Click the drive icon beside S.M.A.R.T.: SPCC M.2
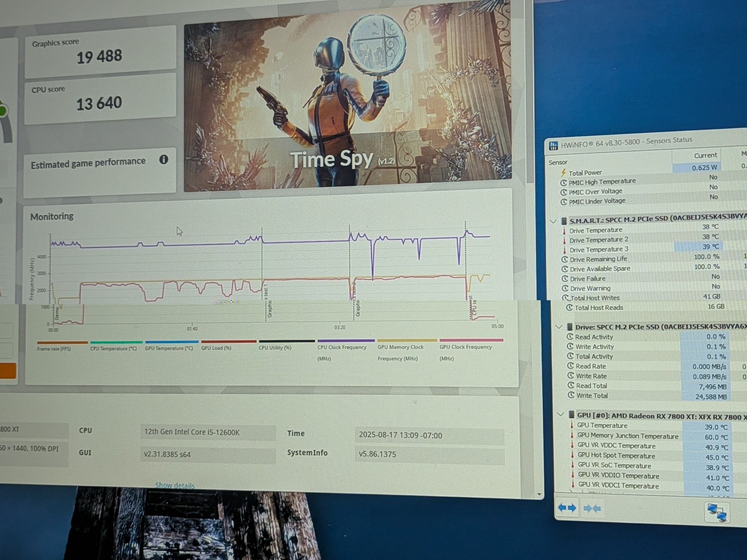The width and height of the screenshot is (747, 560). 564,221
